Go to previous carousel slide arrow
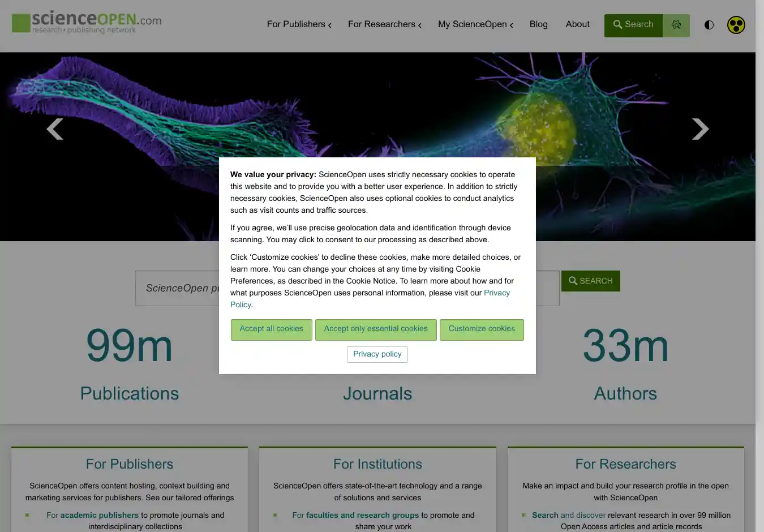 55,129
